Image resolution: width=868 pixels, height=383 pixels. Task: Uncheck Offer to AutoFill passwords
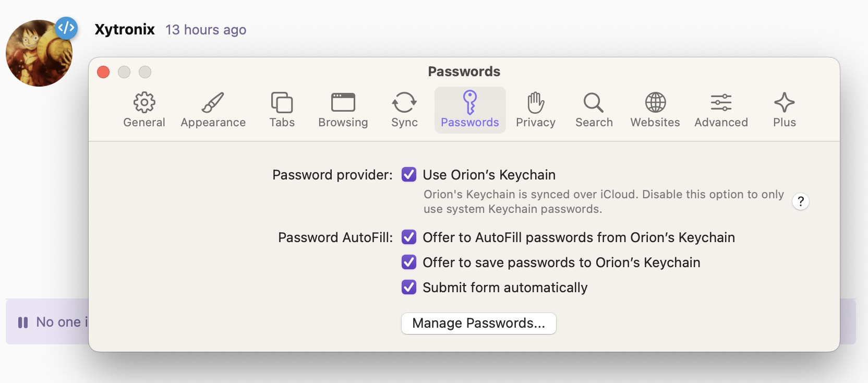409,237
